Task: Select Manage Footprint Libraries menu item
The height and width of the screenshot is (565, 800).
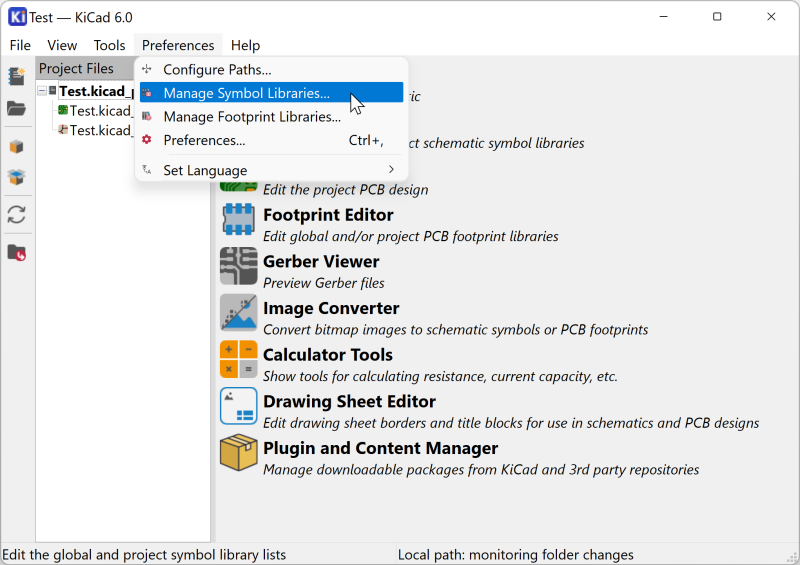Action: click(x=252, y=117)
